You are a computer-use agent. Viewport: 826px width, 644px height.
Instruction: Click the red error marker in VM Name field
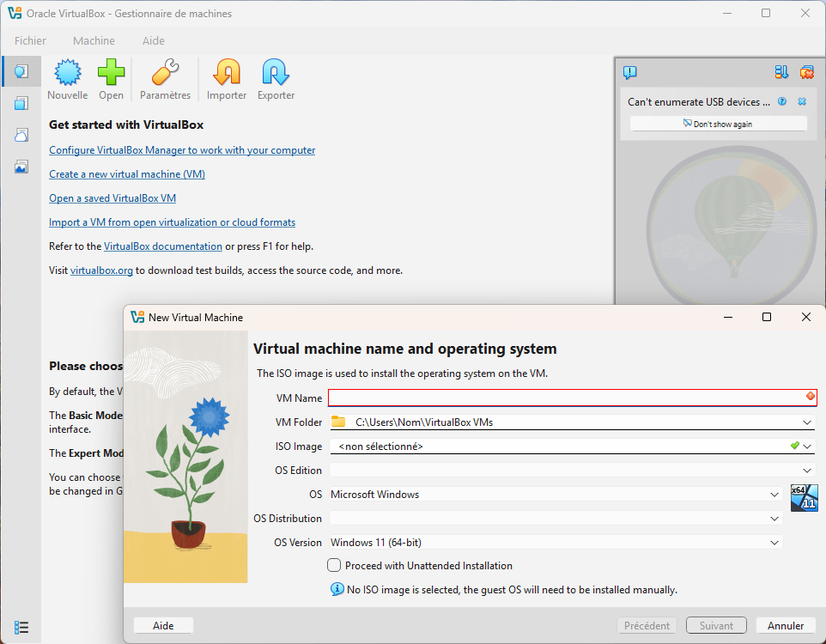click(x=811, y=397)
